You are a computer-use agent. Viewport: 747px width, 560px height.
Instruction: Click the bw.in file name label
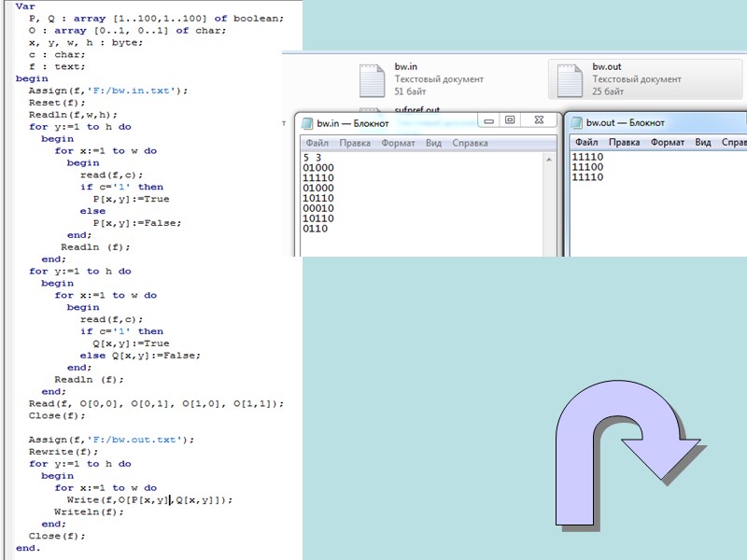coord(406,66)
